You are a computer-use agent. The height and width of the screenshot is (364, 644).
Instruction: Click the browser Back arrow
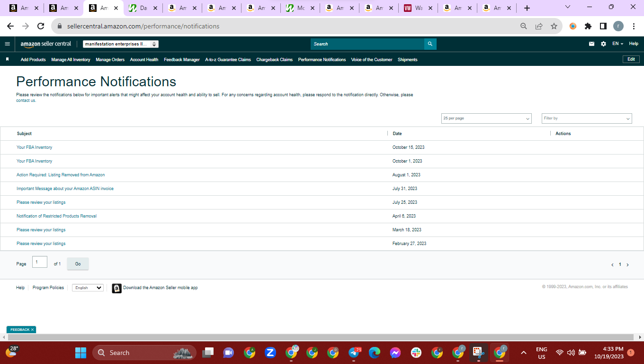pos(10,26)
